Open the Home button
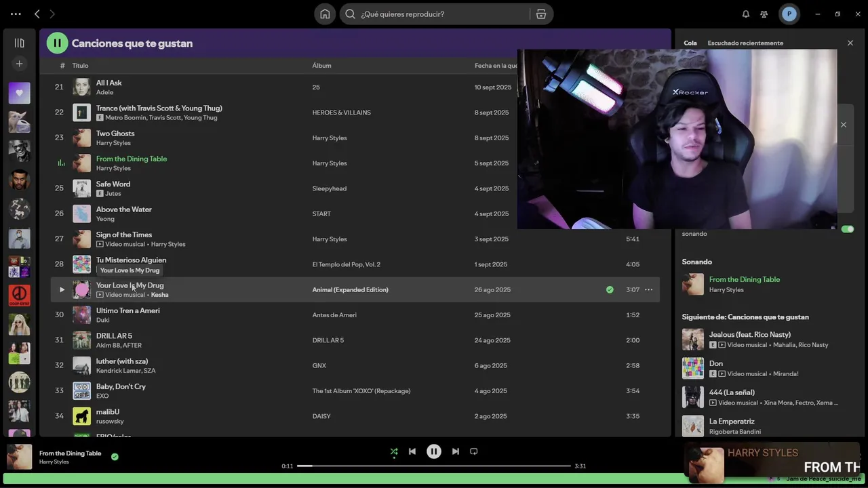The width and height of the screenshot is (868, 488). click(325, 14)
